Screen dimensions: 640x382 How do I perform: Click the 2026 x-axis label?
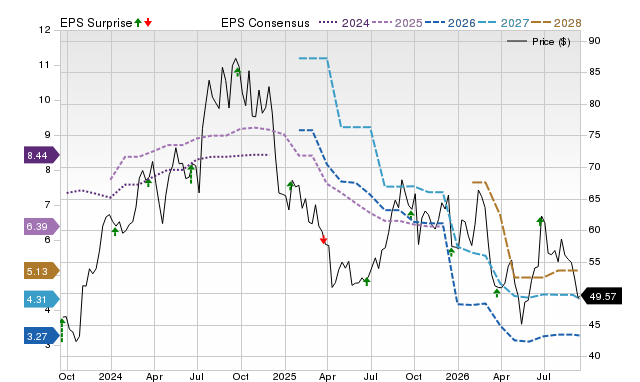click(x=458, y=376)
